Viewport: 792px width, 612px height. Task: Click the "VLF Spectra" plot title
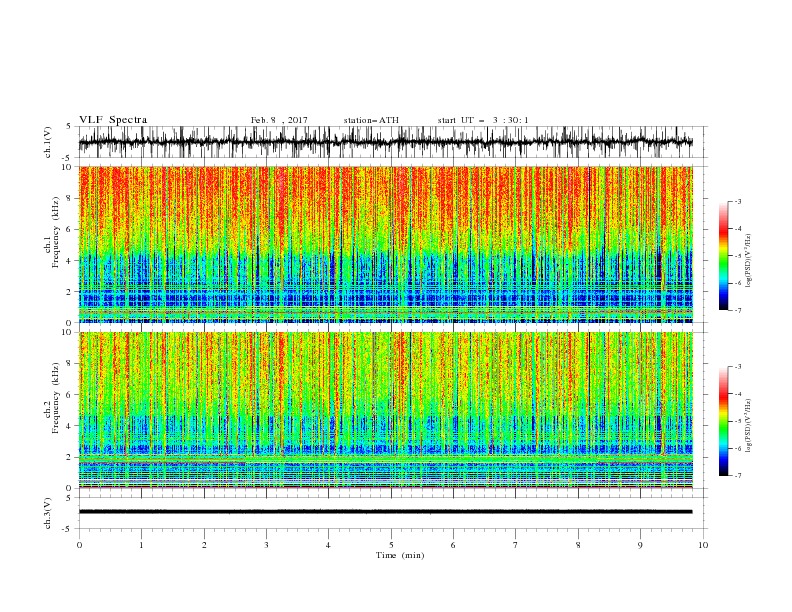click(x=113, y=120)
